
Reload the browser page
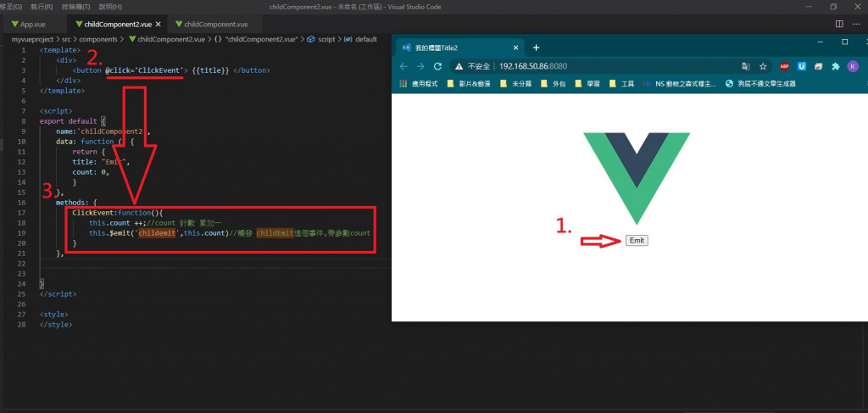tap(438, 66)
